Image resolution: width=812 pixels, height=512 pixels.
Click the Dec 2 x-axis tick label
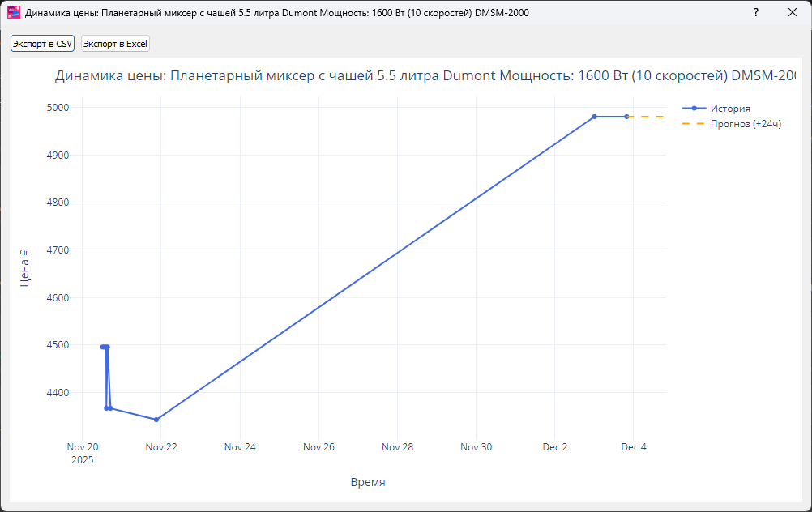[554, 447]
